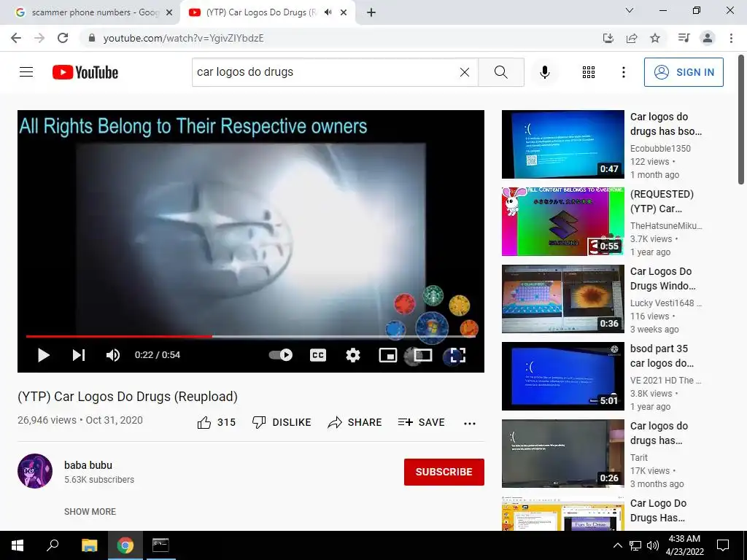The height and width of the screenshot is (560, 747).
Task: Enable miniplayer mode
Action: click(x=388, y=355)
